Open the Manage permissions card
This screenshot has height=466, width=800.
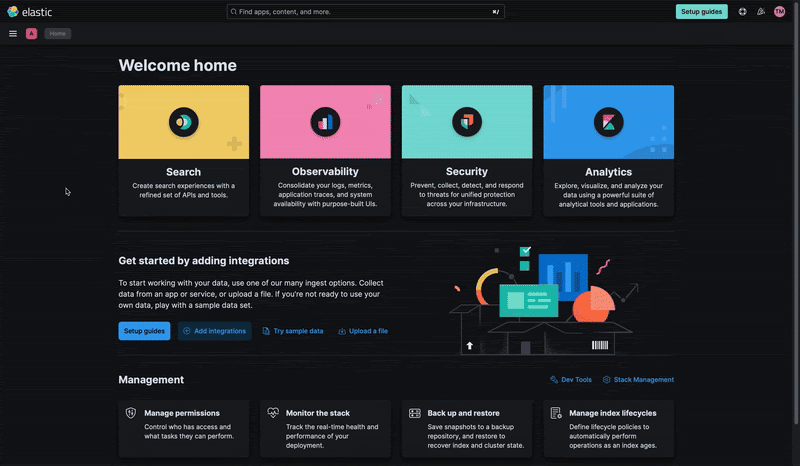[x=183, y=428]
